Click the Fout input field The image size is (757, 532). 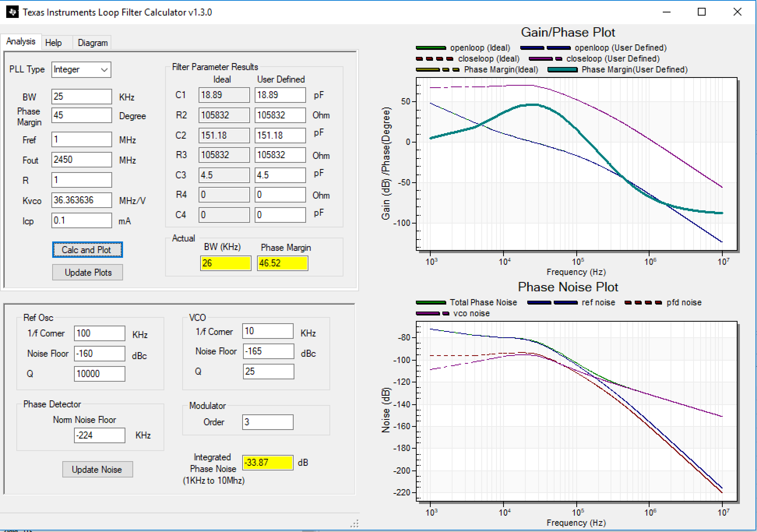(x=82, y=160)
